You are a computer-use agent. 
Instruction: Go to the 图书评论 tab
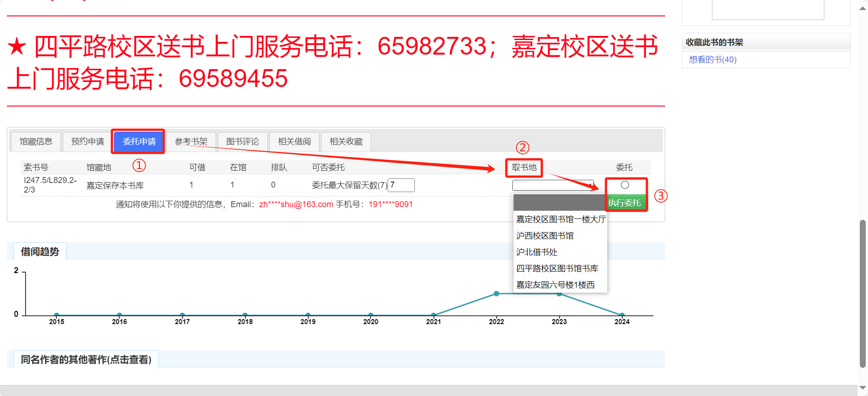click(242, 142)
